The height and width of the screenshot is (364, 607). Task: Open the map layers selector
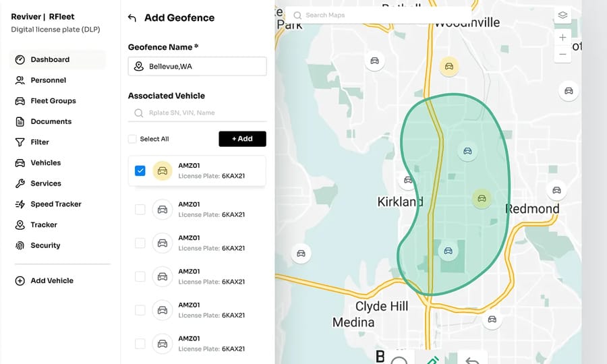(x=562, y=16)
